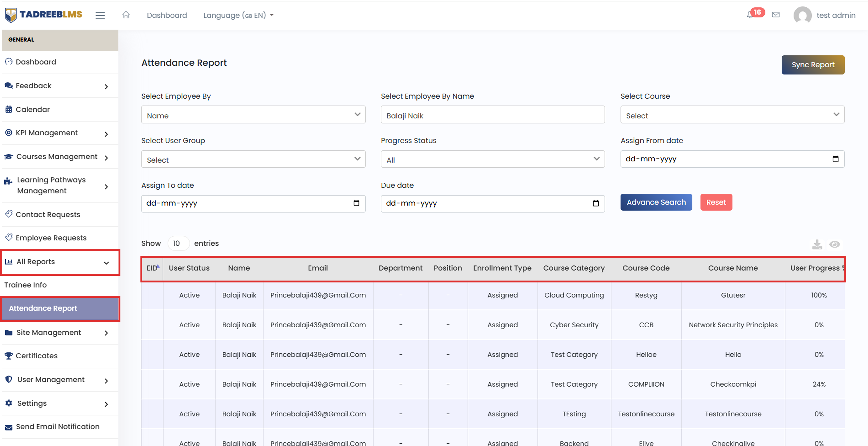Sort by Course Code column header
The height and width of the screenshot is (446, 868).
tap(646, 268)
